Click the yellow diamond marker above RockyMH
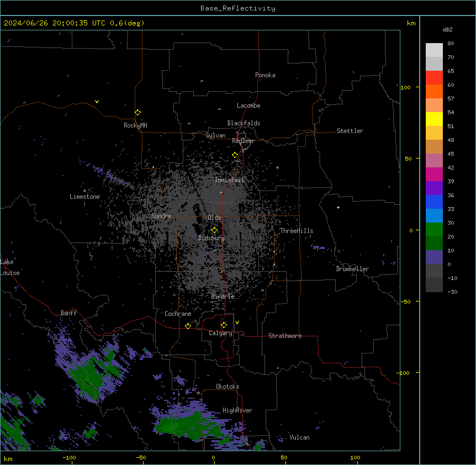Image resolution: width=476 pixels, height=465 pixels. (137, 112)
